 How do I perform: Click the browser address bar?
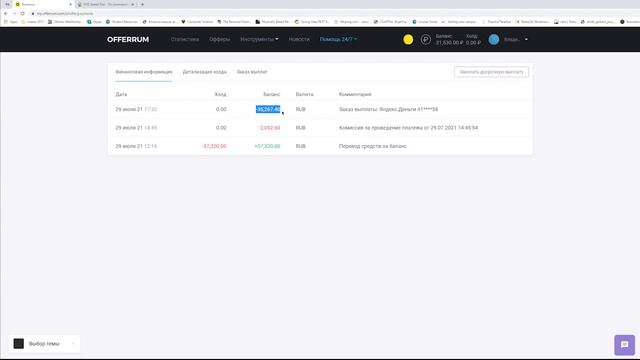(x=327, y=13)
